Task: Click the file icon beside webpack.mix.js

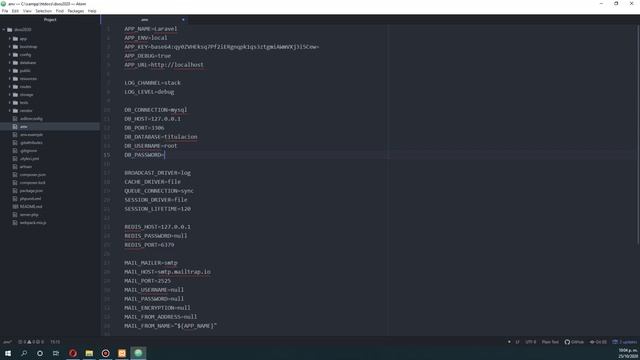Action: [x=15, y=223]
